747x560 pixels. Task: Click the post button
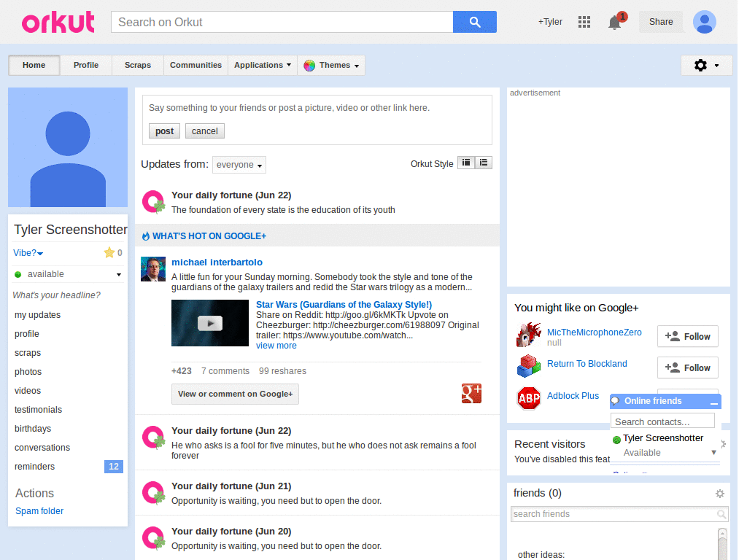(164, 131)
